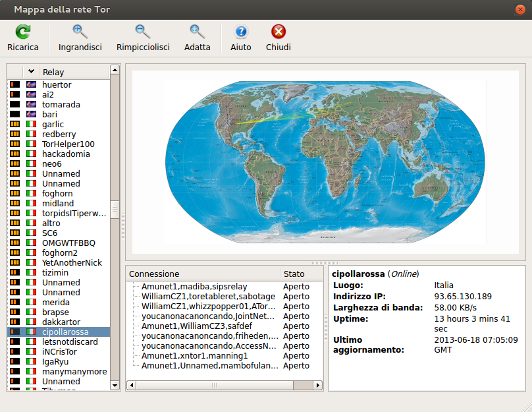Close the Mappa della rete Tor window
The width and height of the screenshot is (532, 412).
[x=519, y=9]
